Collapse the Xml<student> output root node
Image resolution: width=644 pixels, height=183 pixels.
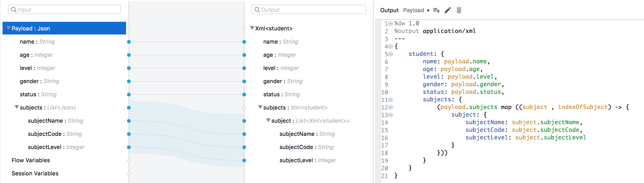252,28
